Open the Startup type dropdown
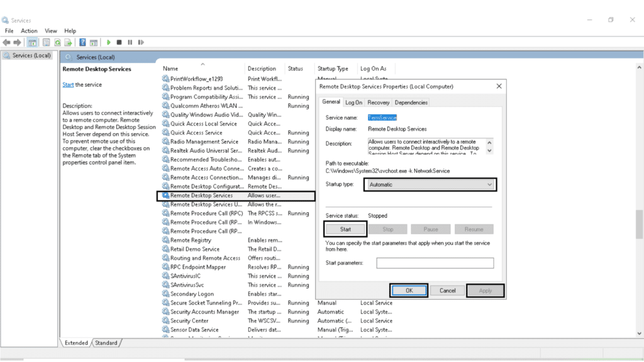644x362 pixels. point(430,185)
